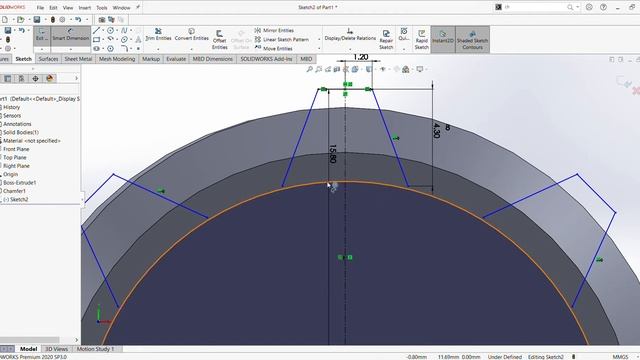
Task: Click Mirror Entities tool
Action: pos(274,31)
